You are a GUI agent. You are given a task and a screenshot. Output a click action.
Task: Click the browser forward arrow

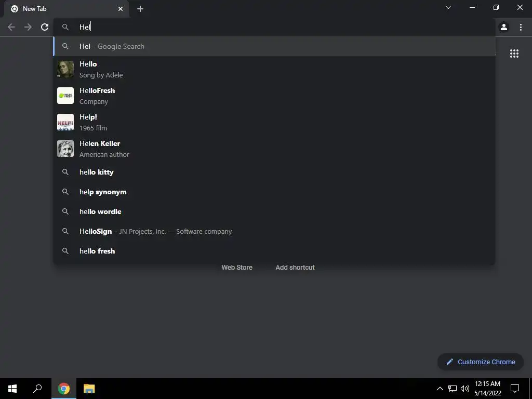point(28,27)
